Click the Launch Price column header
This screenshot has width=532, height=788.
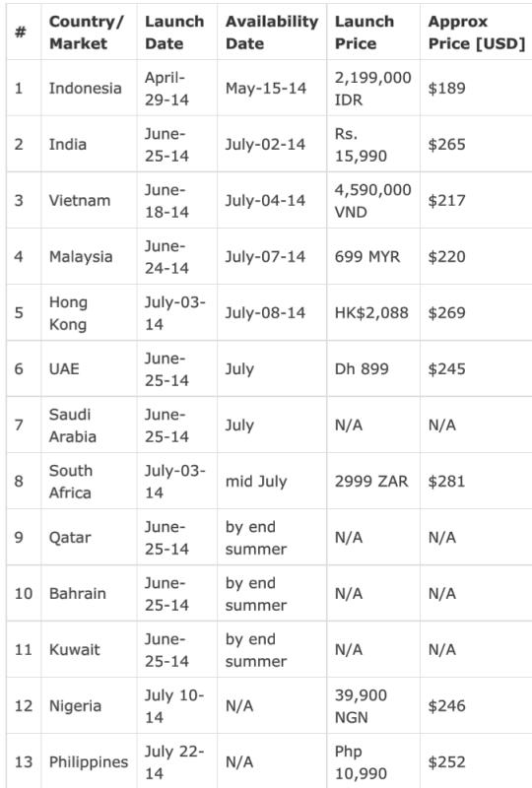(365, 33)
